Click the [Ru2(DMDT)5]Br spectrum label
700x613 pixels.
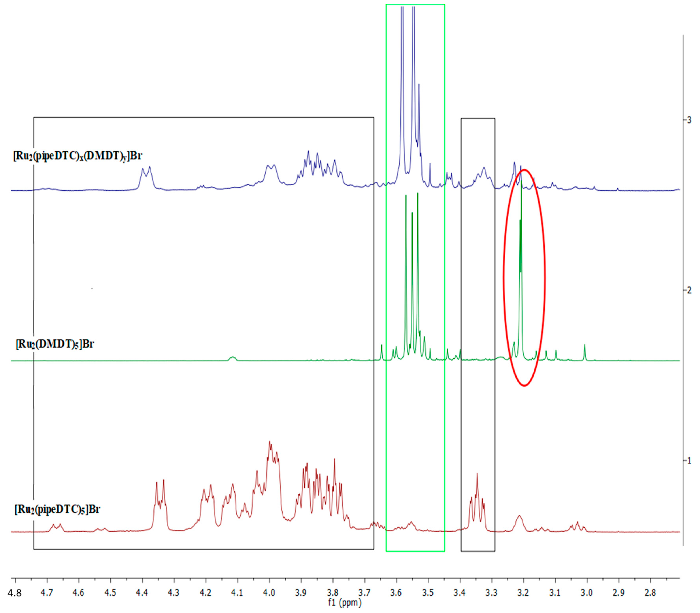pos(55,344)
